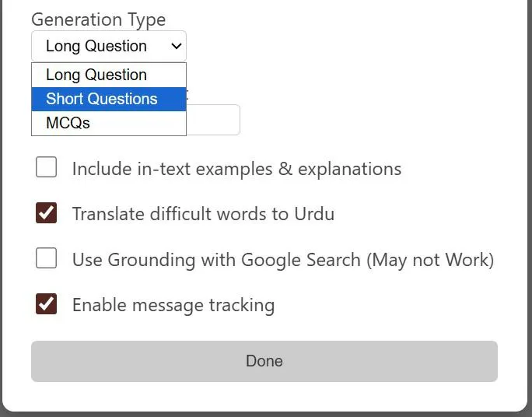Image resolution: width=532 pixels, height=417 pixels.
Task: Click the checkmark icon next to message tracking
Action: 47,303
